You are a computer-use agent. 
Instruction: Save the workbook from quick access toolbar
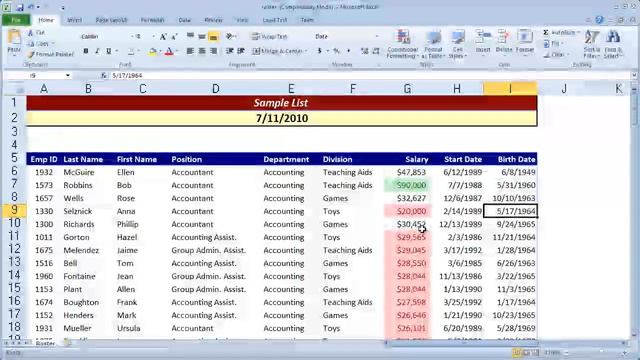click(x=20, y=7)
